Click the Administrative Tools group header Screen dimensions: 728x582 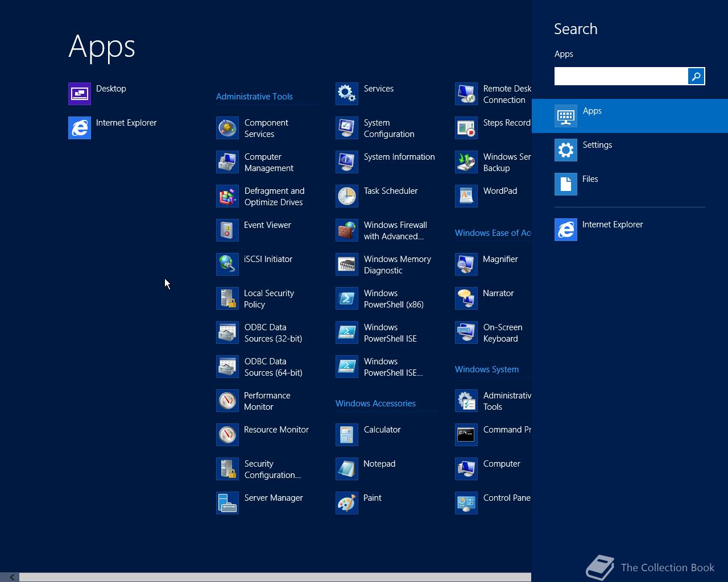click(254, 97)
